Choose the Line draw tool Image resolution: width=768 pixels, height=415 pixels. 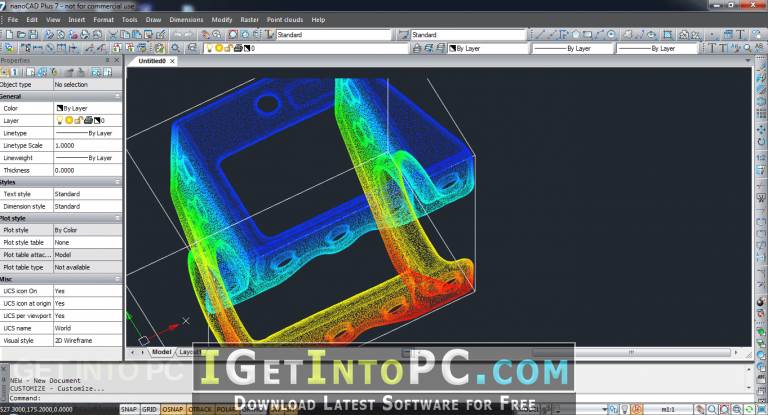(x=540, y=35)
